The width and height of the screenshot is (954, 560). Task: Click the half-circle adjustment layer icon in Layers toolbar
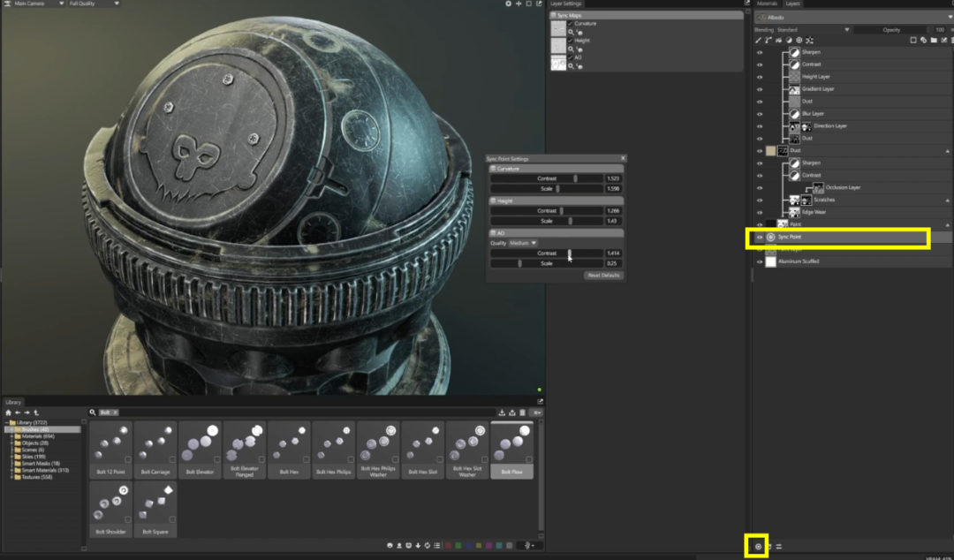(789, 40)
